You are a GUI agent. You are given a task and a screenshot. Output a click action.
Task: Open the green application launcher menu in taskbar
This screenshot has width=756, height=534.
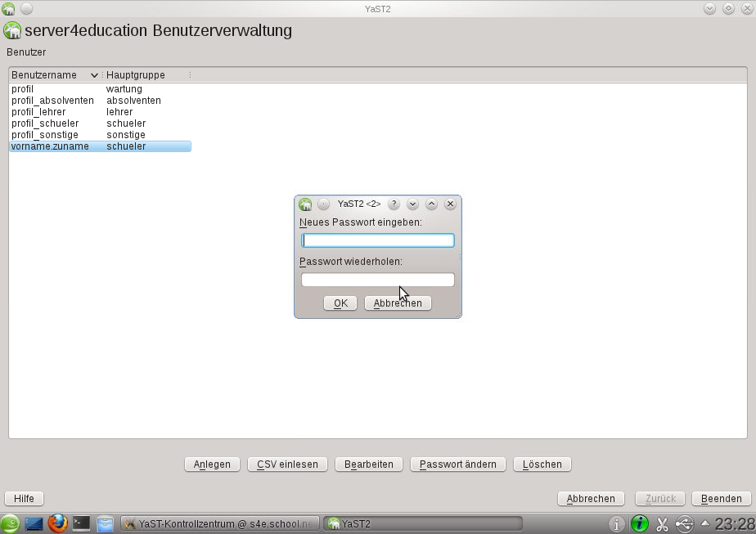coord(10,523)
